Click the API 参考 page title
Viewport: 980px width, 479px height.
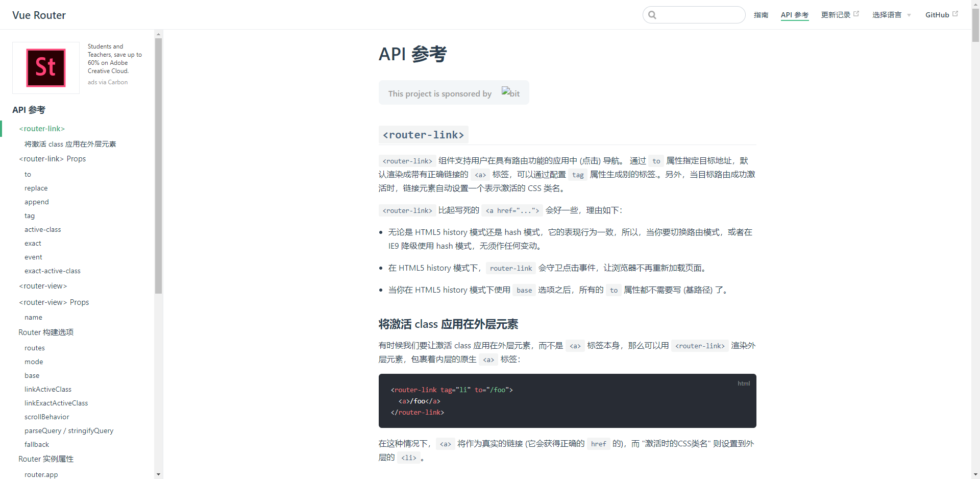(x=413, y=54)
